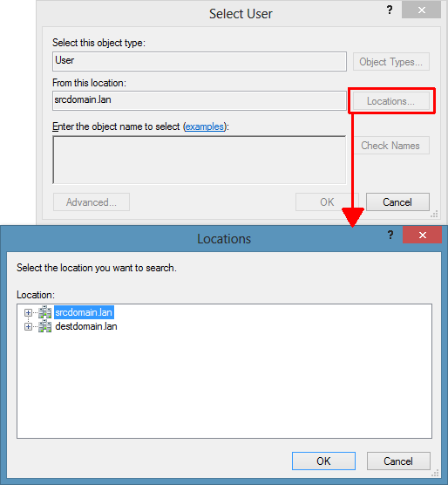
Task: Click the destdomain.lan domain icon
Action: [x=45, y=326]
